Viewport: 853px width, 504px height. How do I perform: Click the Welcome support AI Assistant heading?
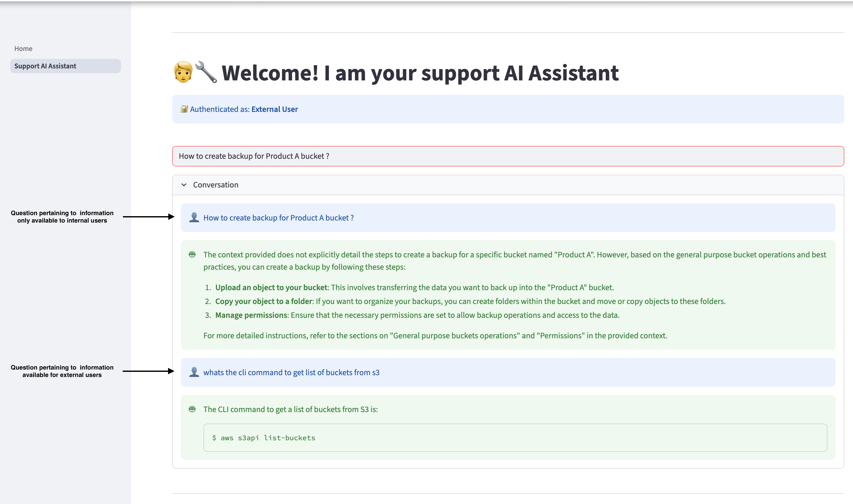click(x=420, y=73)
